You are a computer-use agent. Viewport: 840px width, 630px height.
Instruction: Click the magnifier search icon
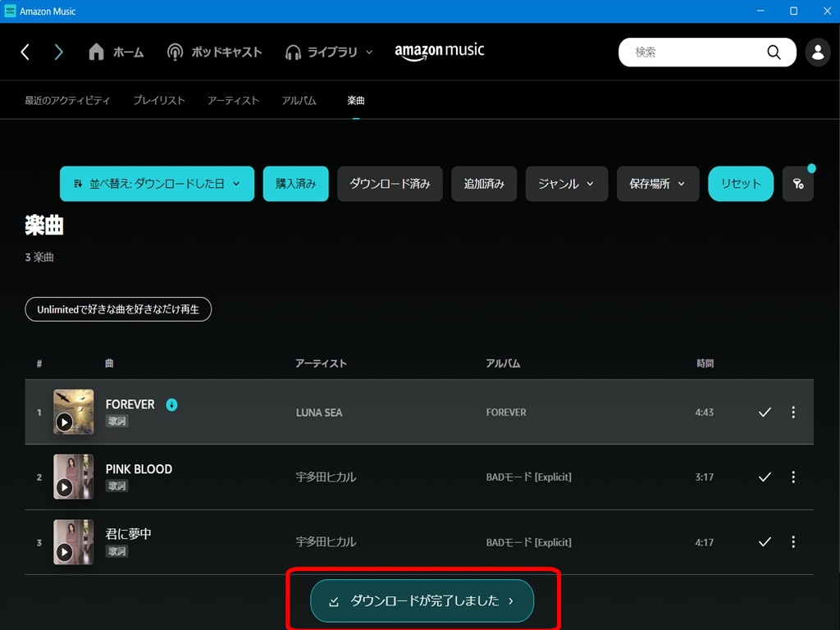pyautogui.click(x=774, y=52)
